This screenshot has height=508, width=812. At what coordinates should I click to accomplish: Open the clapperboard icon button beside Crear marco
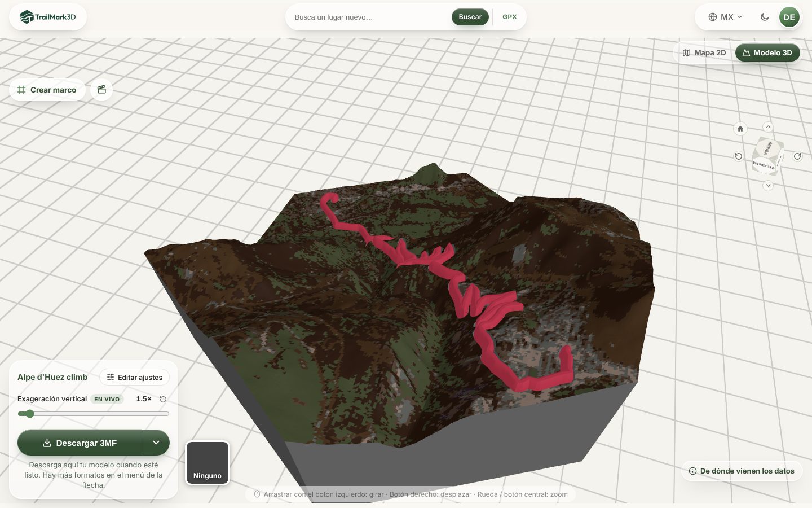tap(101, 90)
